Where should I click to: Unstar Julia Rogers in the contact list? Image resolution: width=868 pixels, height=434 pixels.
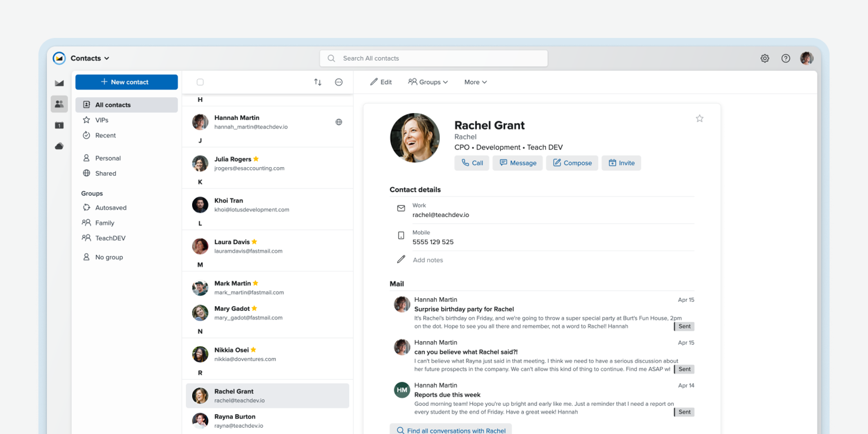click(256, 159)
